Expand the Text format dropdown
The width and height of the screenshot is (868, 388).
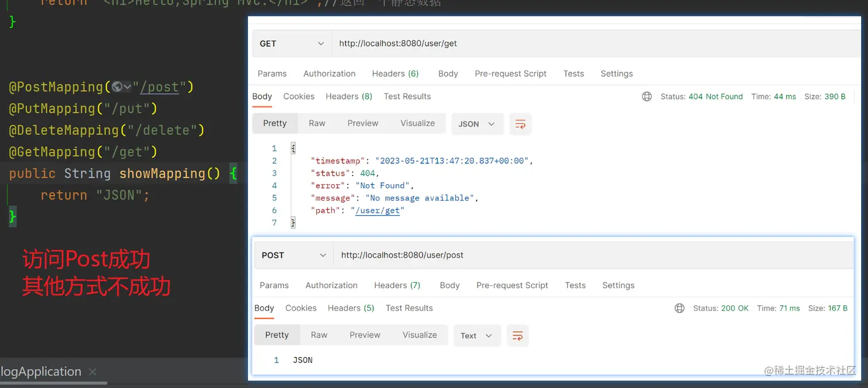click(x=477, y=336)
